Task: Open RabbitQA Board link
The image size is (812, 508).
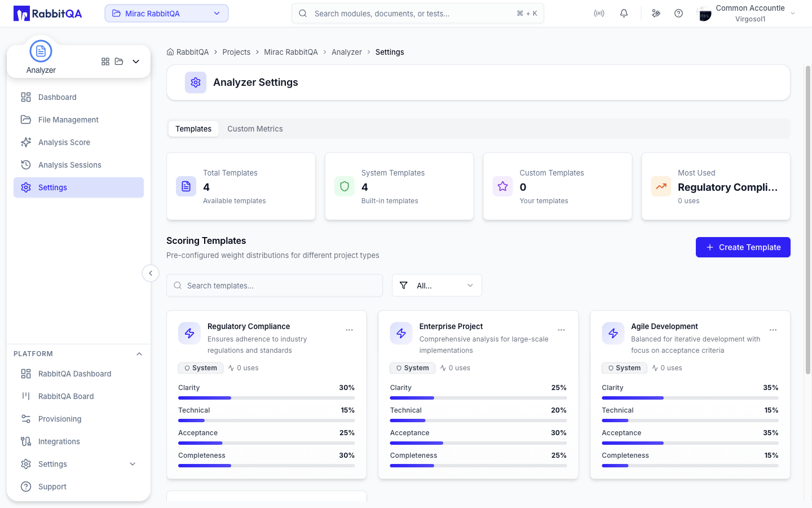Action: [78, 396]
